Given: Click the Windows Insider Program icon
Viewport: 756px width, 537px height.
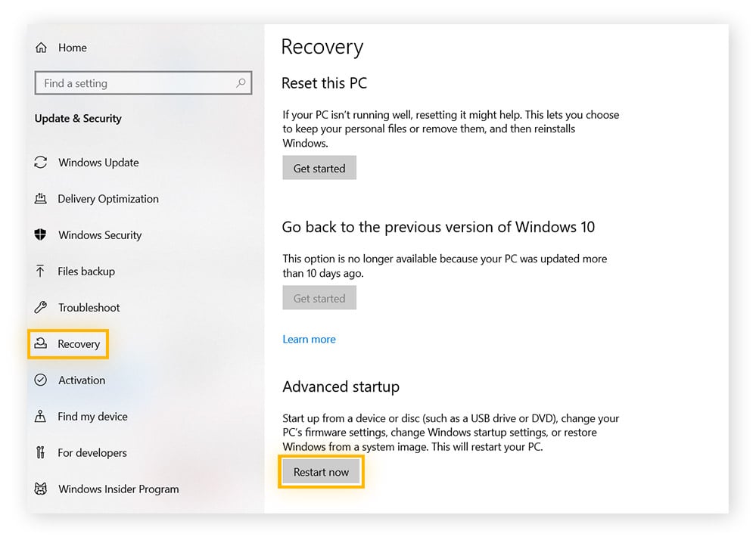Looking at the screenshot, I should [41, 489].
